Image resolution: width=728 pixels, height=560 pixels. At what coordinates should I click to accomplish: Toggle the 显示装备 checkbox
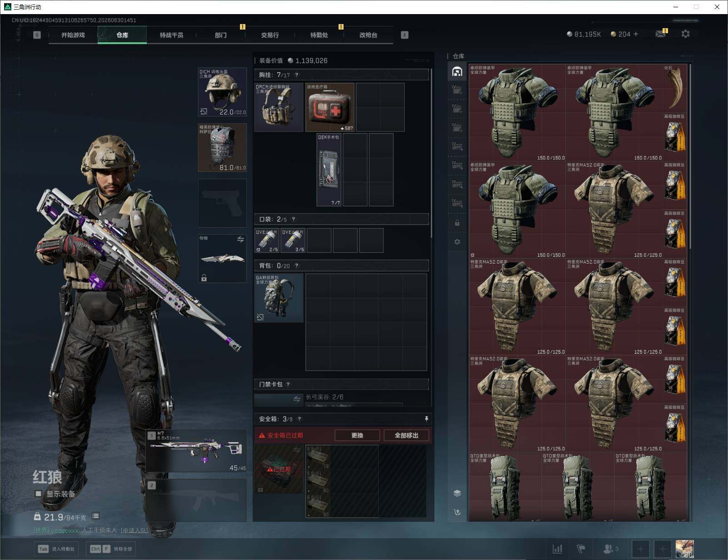click(x=38, y=494)
